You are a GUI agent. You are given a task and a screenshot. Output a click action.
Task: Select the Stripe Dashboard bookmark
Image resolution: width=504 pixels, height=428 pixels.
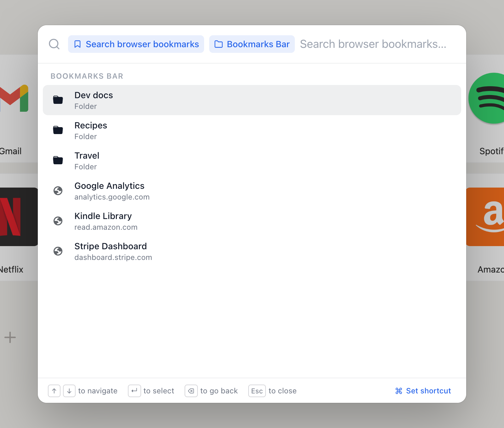[x=252, y=251]
